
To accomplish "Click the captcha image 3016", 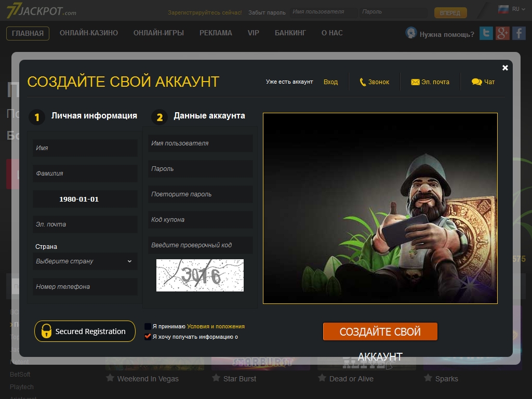I will [200, 275].
